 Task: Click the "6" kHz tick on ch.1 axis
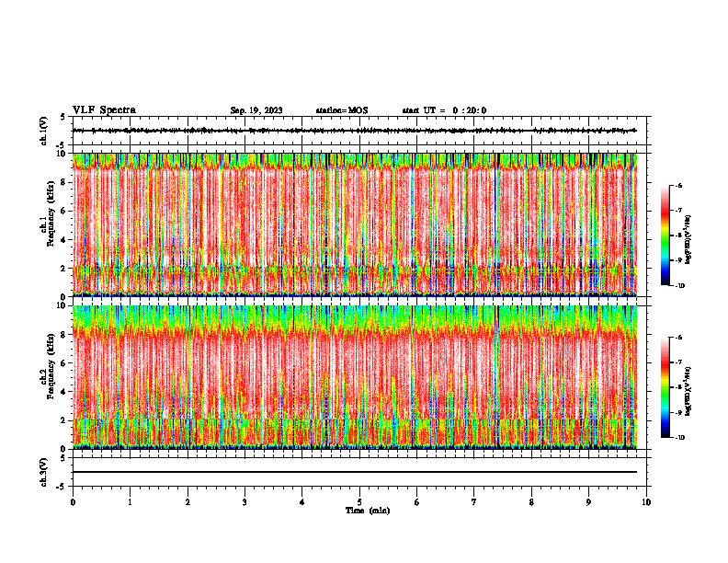(x=63, y=211)
